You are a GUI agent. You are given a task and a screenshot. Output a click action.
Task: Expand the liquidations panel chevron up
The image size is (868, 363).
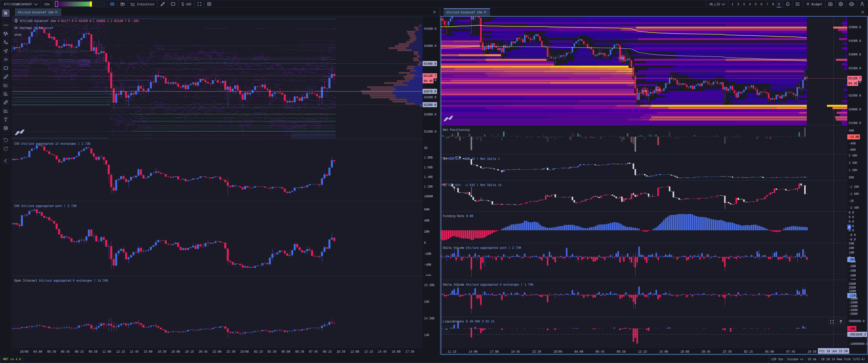tap(446, 329)
